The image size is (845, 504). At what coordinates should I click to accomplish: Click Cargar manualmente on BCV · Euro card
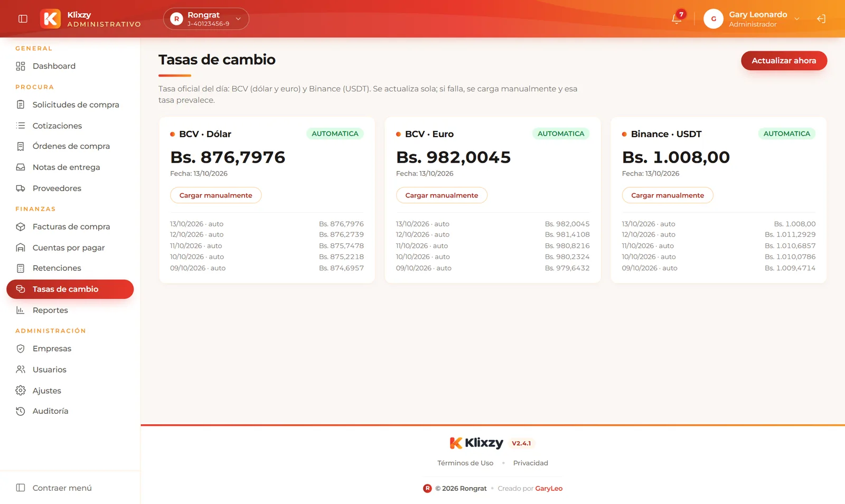click(x=442, y=195)
